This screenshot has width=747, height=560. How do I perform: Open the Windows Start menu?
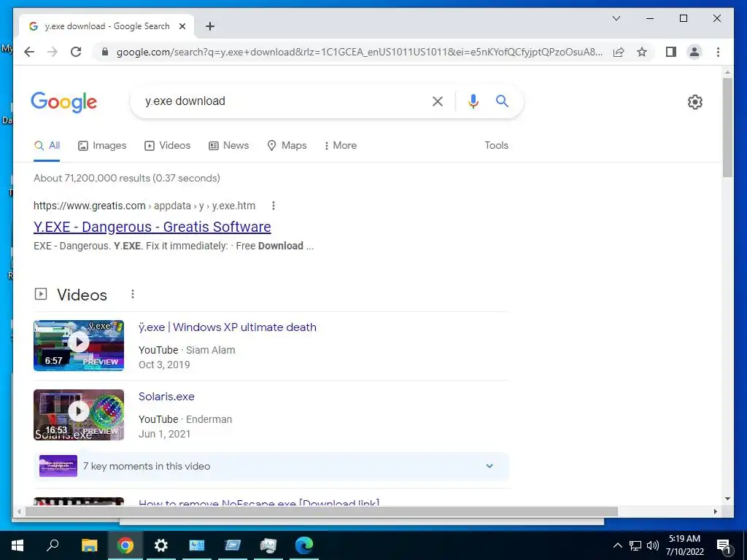click(18, 545)
